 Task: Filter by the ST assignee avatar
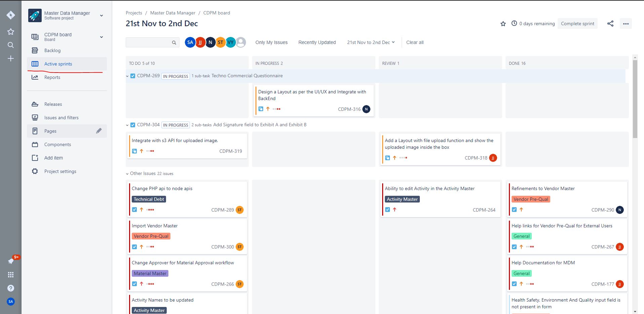pos(220,42)
